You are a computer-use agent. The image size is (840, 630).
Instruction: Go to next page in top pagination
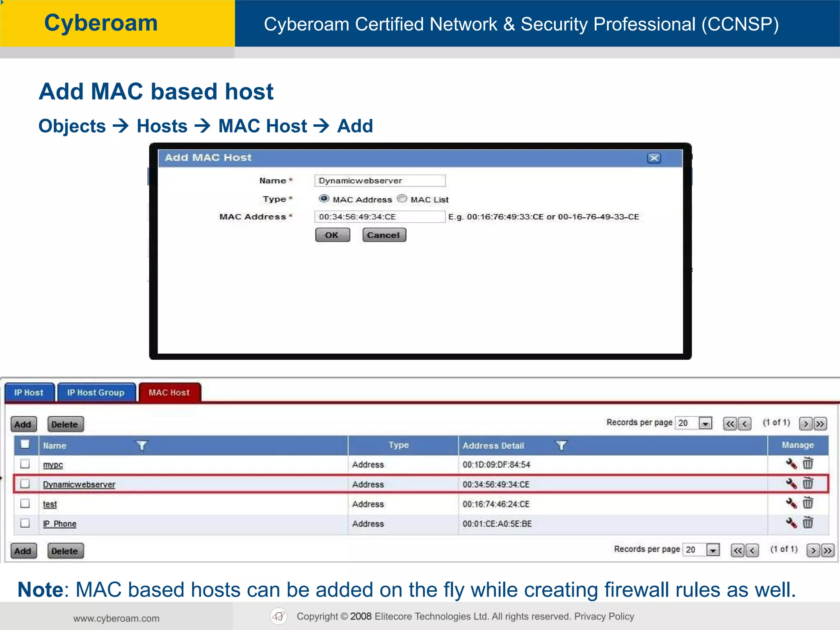806,424
